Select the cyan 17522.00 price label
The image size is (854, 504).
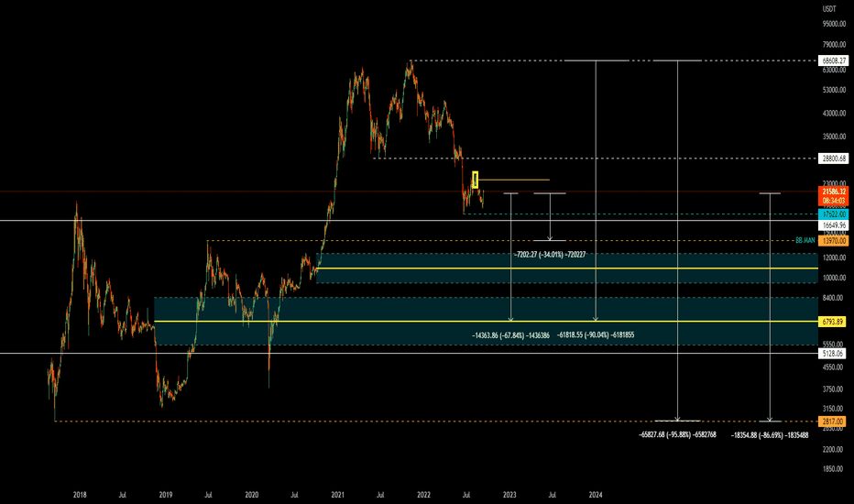click(x=833, y=214)
